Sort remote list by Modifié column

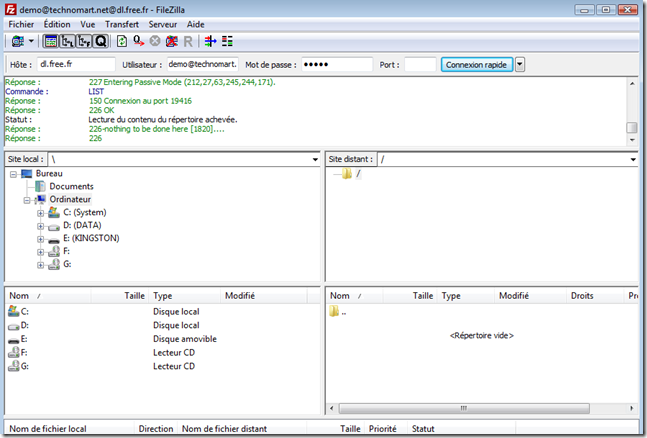(530, 296)
